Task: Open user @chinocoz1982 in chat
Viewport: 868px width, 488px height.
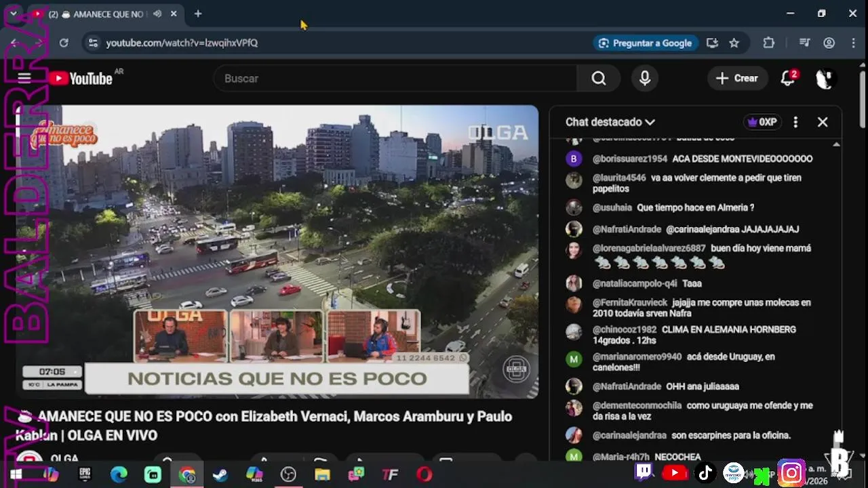Action: pyautogui.click(x=625, y=329)
